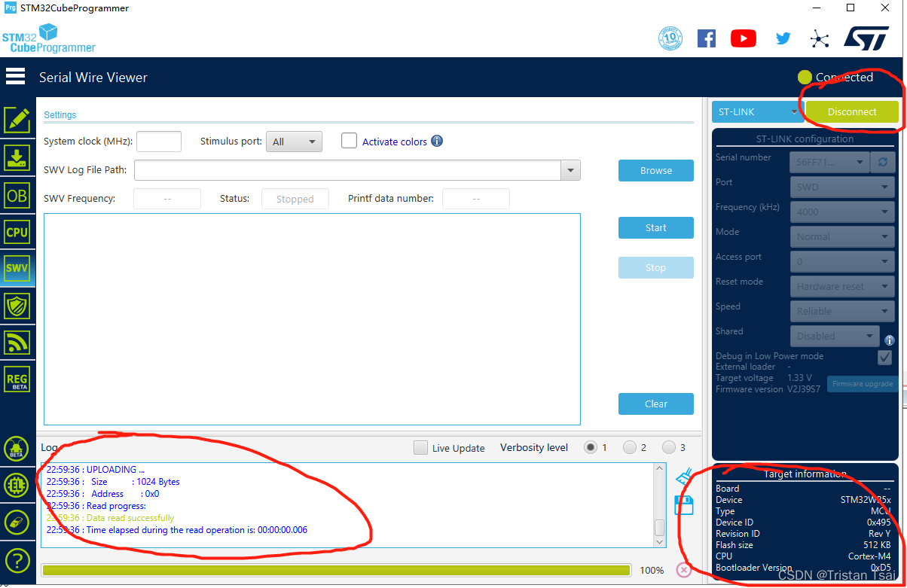The width and height of the screenshot is (907, 588).
Task: Click the SWV output text area
Action: (312, 319)
